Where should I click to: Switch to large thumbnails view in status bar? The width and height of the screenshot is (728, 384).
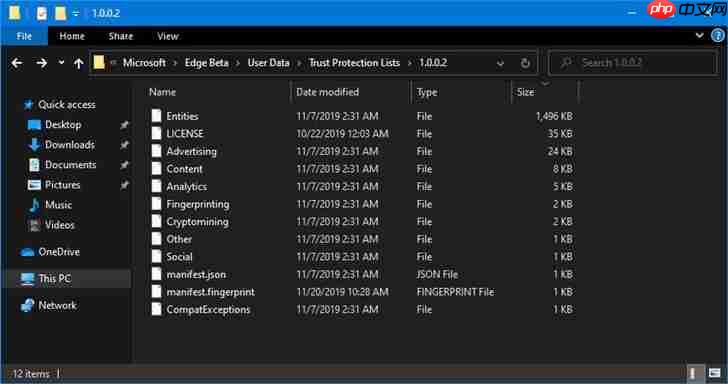(x=714, y=373)
